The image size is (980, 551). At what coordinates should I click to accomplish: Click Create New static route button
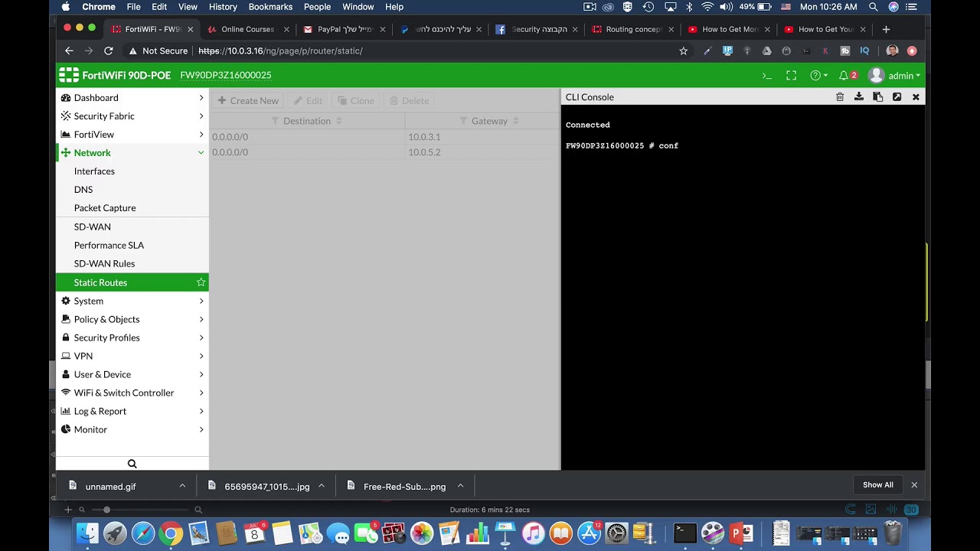248,100
